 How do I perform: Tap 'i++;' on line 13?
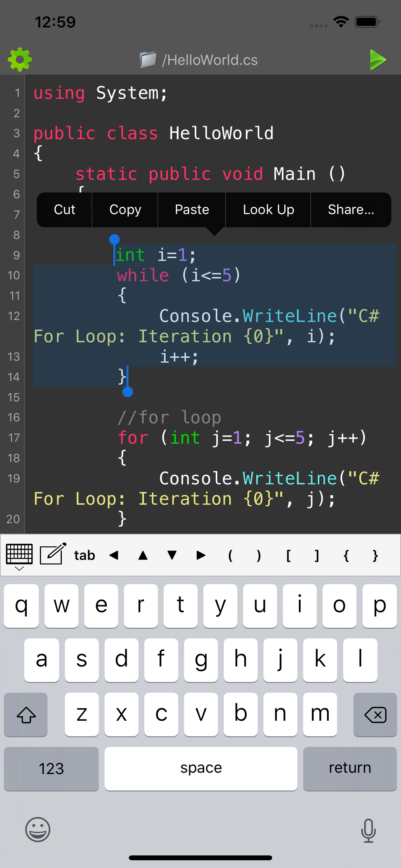coord(179,356)
